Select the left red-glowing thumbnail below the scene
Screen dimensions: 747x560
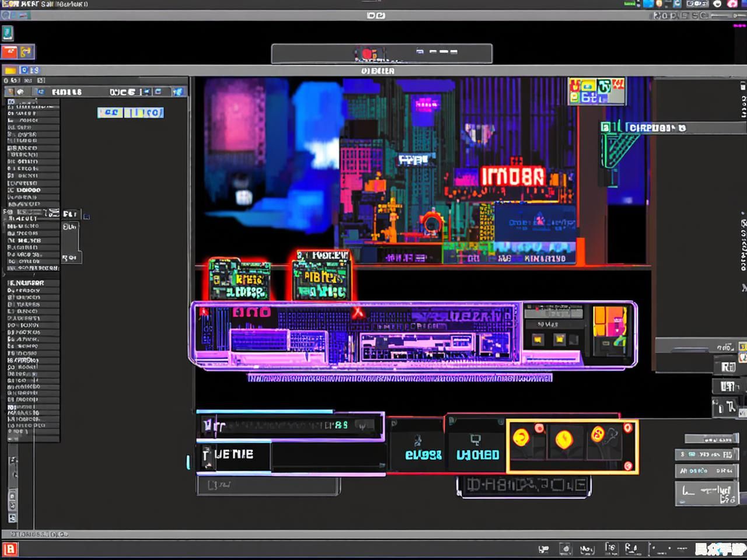[x=240, y=279]
